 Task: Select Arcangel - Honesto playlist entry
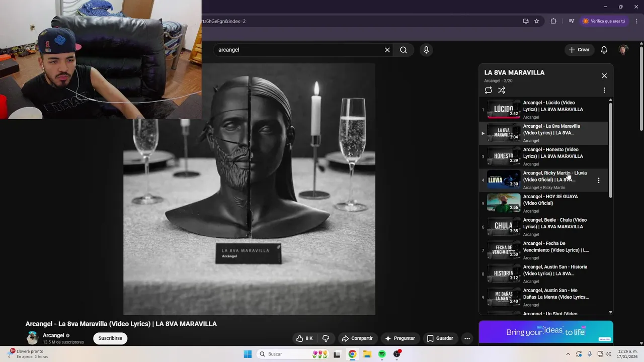tap(543, 156)
